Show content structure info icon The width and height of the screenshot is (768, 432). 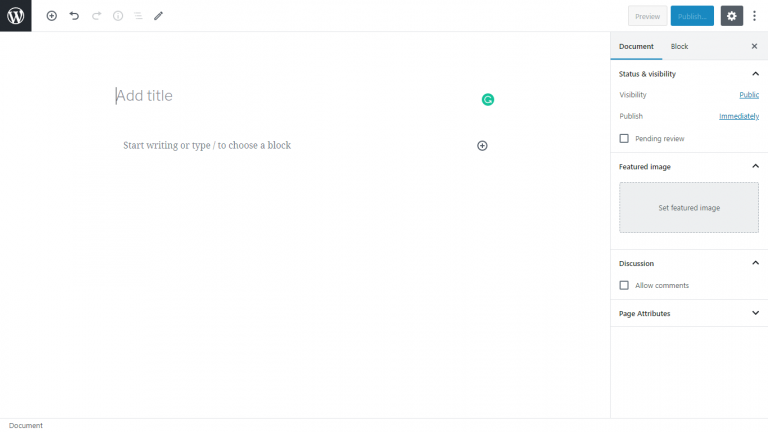[x=118, y=16]
